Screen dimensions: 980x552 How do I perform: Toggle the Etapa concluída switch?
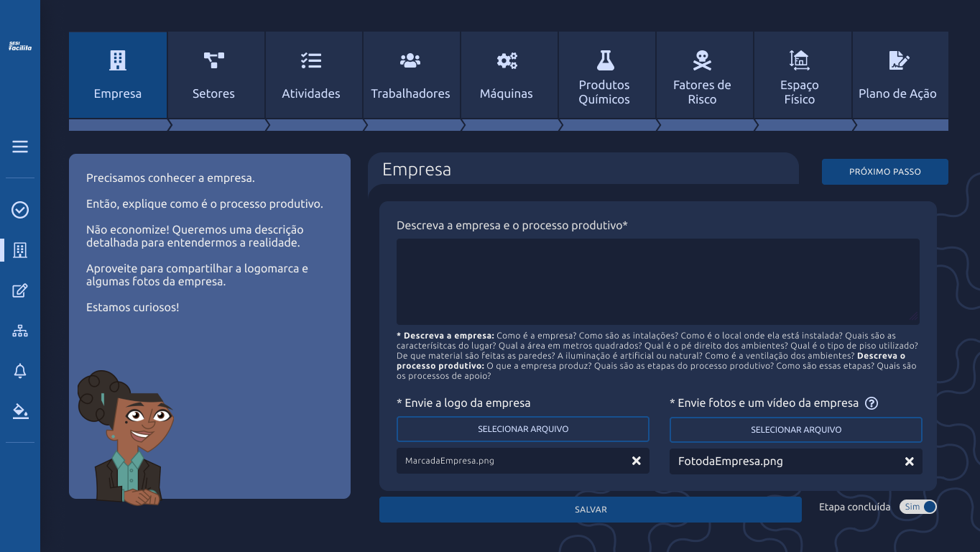coord(918,507)
